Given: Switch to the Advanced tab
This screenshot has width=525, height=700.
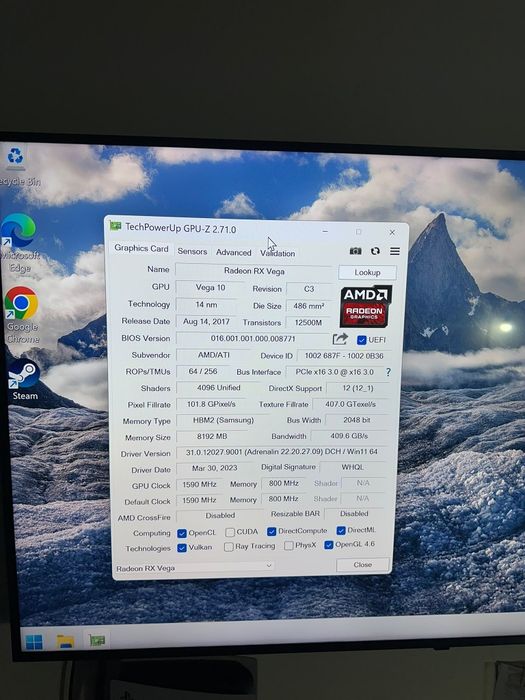Looking at the screenshot, I should pos(233,252).
